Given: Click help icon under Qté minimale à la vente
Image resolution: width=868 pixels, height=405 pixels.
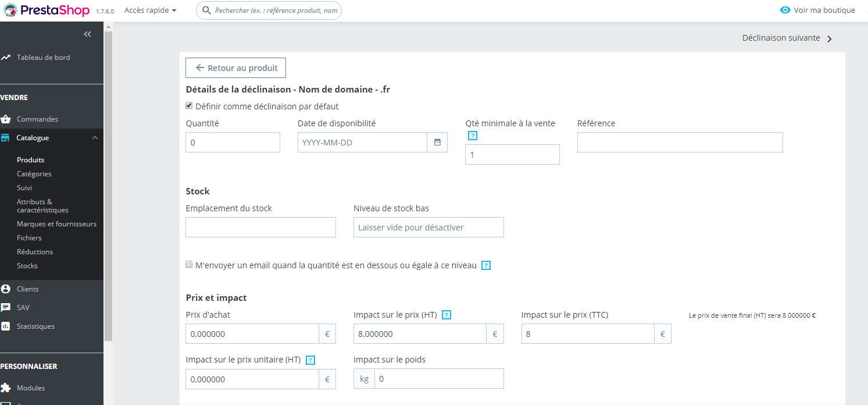Looking at the screenshot, I should click(473, 136).
